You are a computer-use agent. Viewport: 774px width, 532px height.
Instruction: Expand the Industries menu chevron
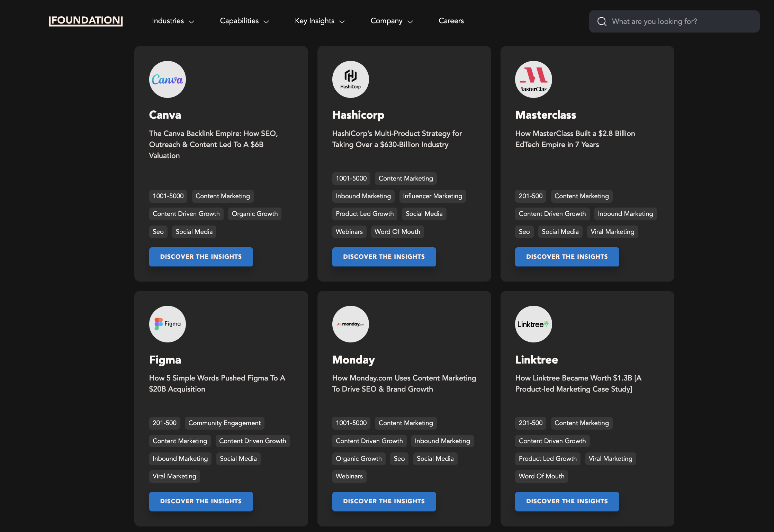tap(191, 22)
